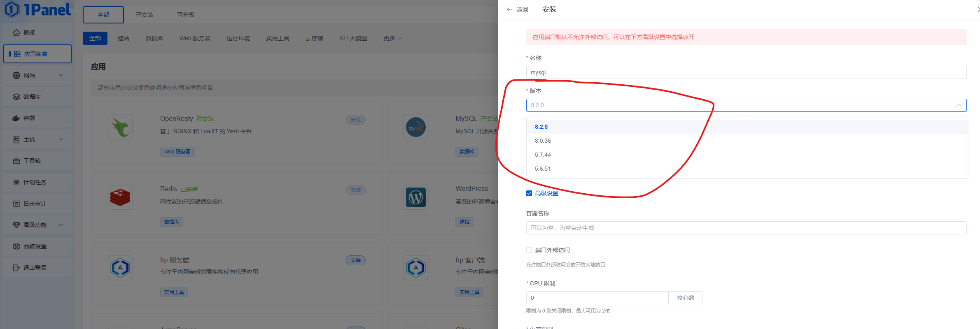Image resolution: width=980 pixels, height=329 pixels.
Task: Open the 数据库 database sidebar icon
Action: click(16, 97)
